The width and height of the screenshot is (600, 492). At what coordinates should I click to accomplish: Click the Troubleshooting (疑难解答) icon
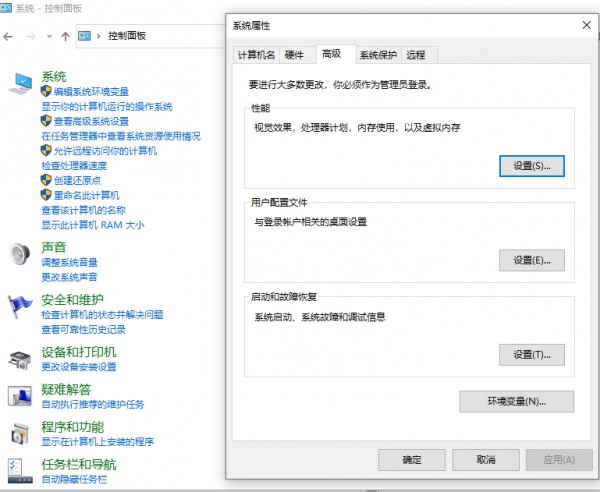20,396
